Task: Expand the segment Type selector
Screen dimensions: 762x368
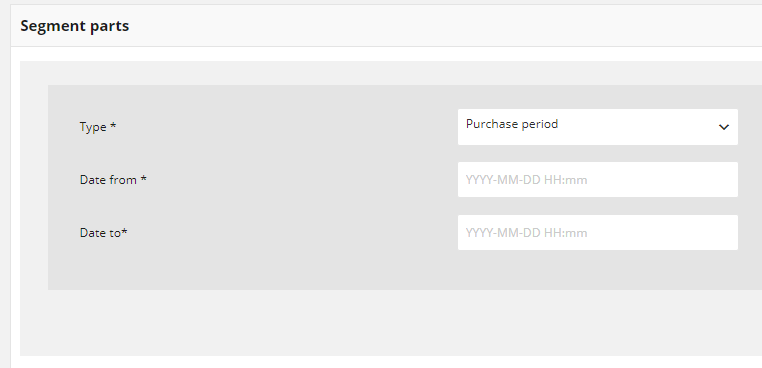Action: pyautogui.click(x=598, y=127)
